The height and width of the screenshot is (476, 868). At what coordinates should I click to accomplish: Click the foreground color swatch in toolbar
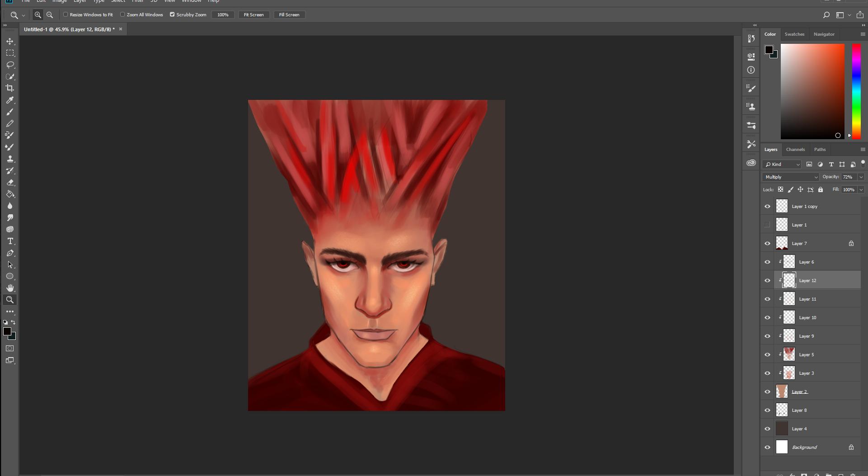(7, 331)
